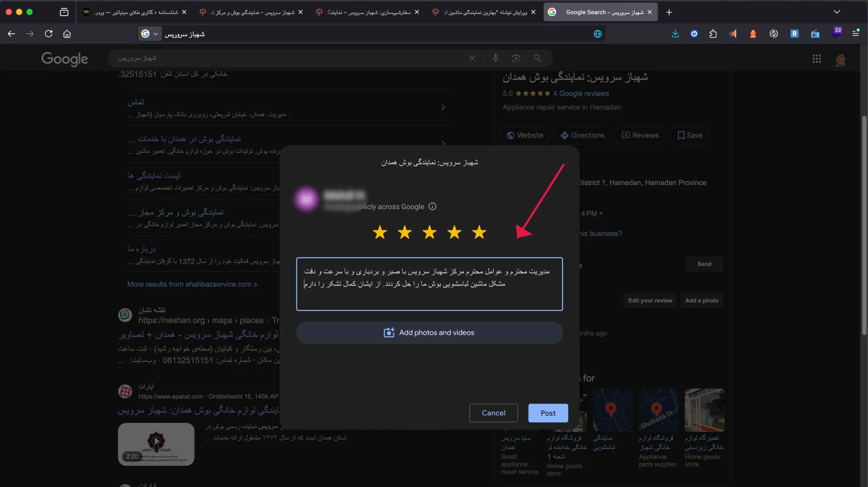Select the third rating star

pos(430,232)
